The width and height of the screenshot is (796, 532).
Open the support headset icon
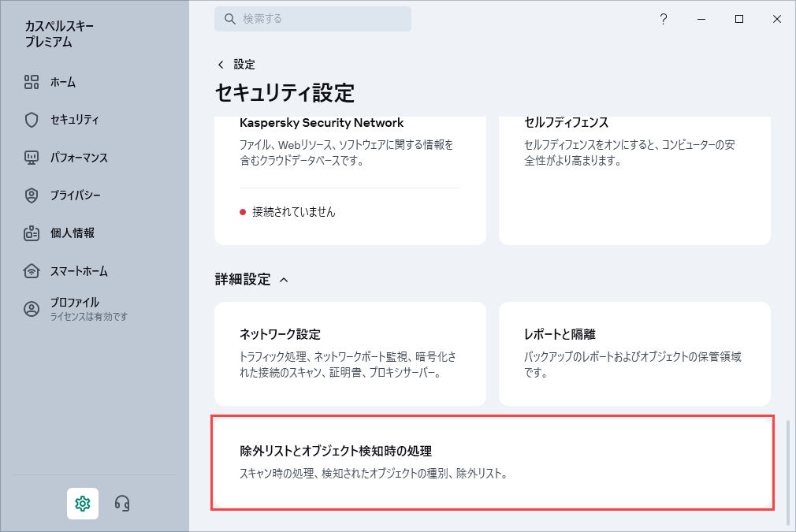122,503
